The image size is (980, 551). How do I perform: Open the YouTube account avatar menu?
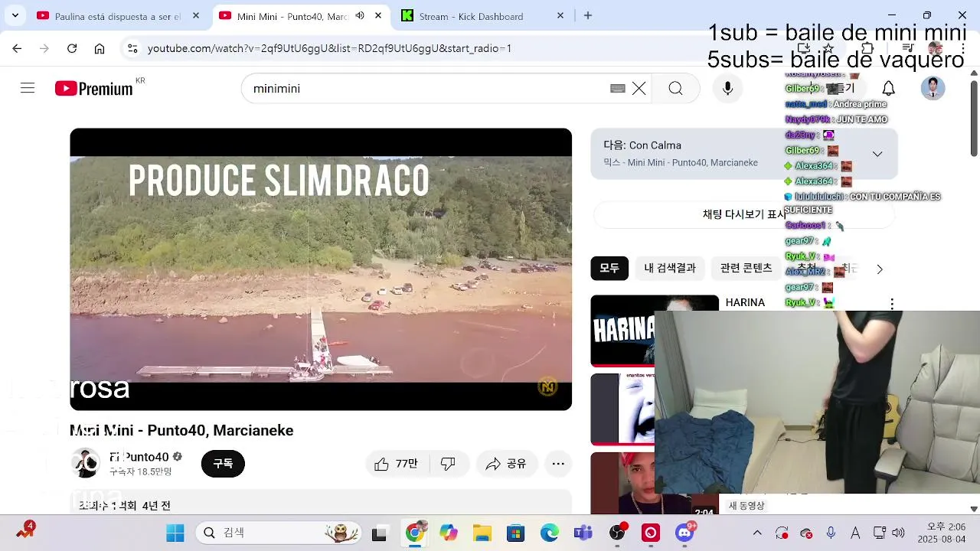point(933,89)
